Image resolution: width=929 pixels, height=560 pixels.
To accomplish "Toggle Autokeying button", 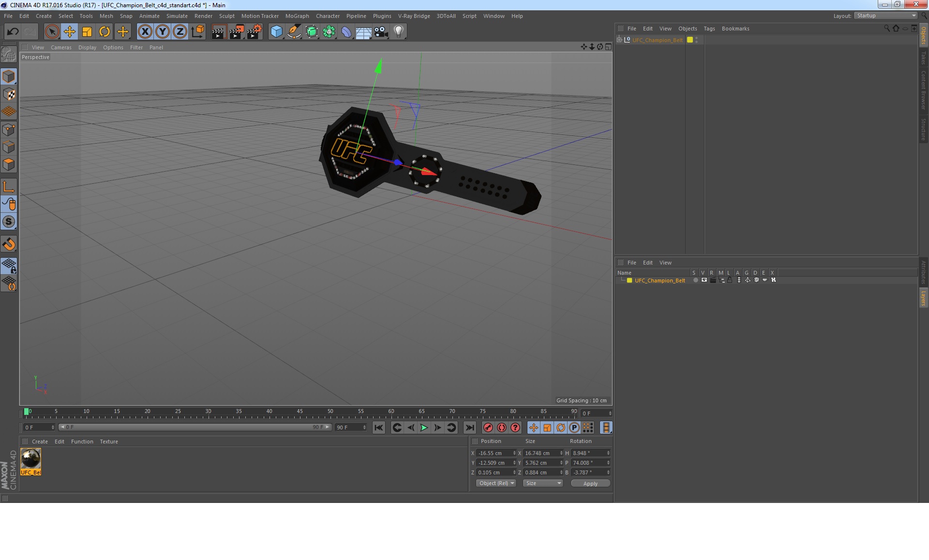I will point(502,427).
